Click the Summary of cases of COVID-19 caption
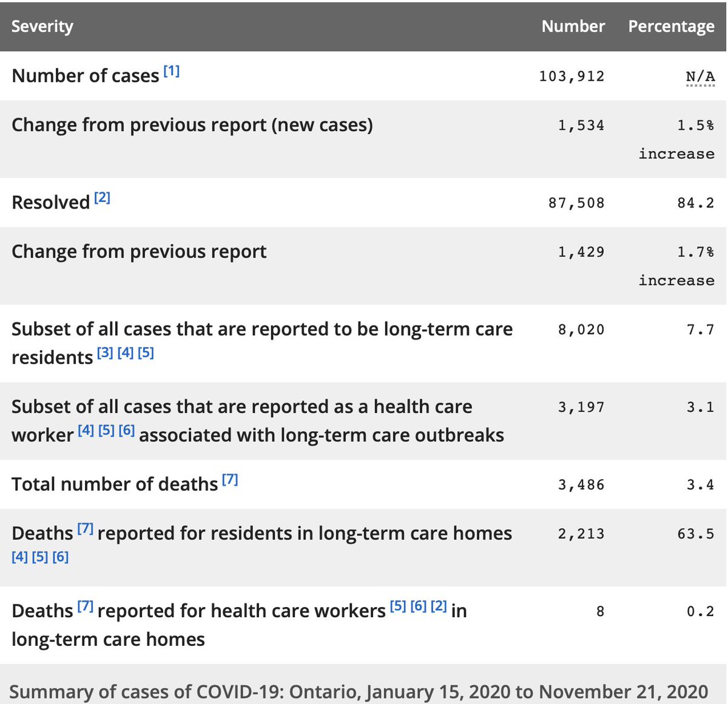The width and height of the screenshot is (728, 704). coord(359,692)
